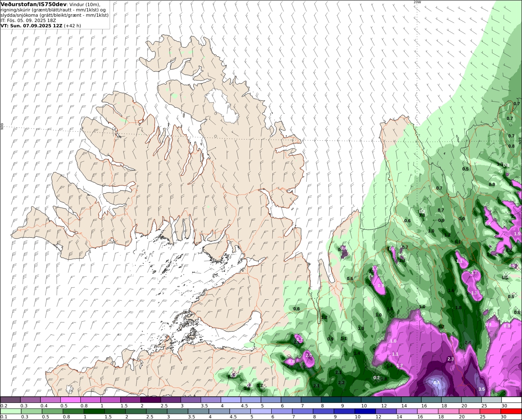Click the 'IT: Fös. 05. 09. 2025 18Z' line
This screenshot has width=522, height=420.
29,20
